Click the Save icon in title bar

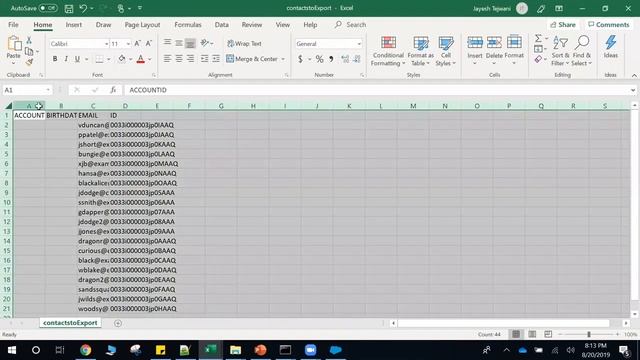click(x=69, y=8)
